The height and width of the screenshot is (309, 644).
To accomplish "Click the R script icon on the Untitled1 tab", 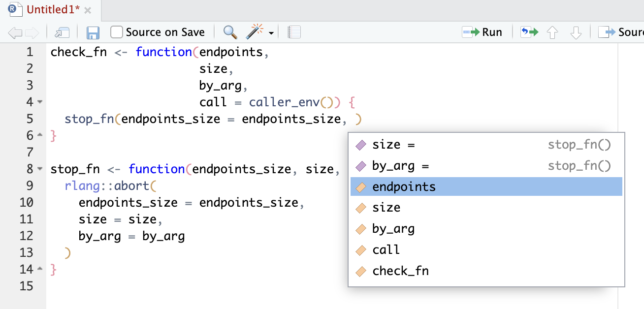I will point(16,9).
